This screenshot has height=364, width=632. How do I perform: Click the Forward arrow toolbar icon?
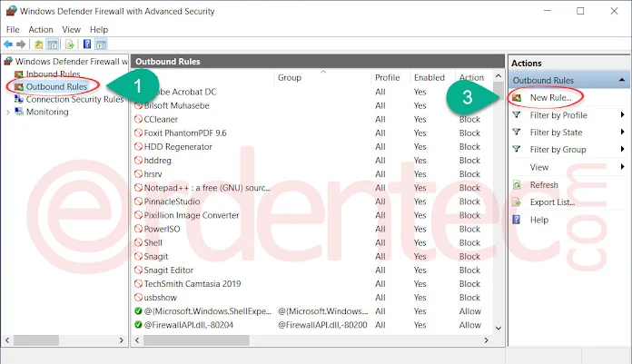pos(21,44)
